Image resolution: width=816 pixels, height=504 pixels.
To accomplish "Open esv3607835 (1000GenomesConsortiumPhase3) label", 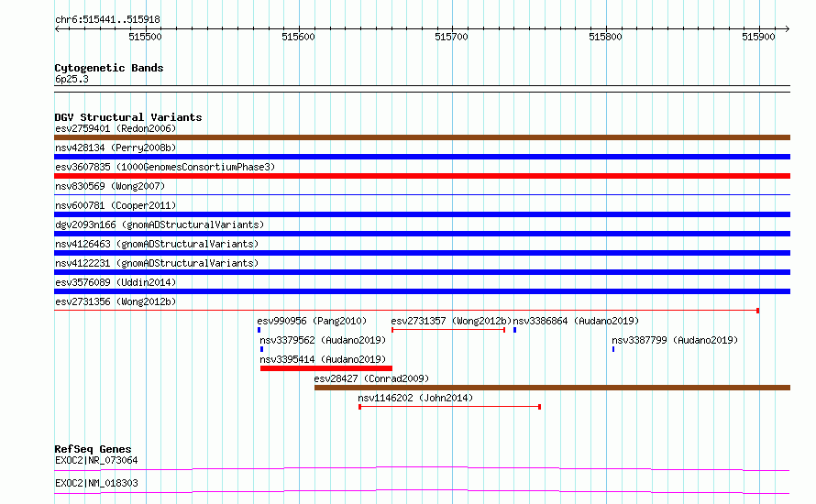I will coord(165,167).
